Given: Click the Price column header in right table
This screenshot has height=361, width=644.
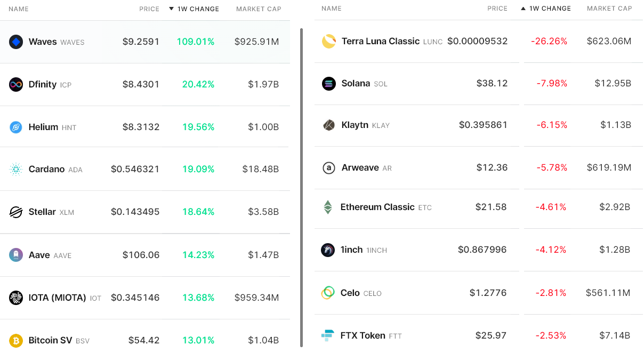Looking at the screenshot, I should [497, 9].
